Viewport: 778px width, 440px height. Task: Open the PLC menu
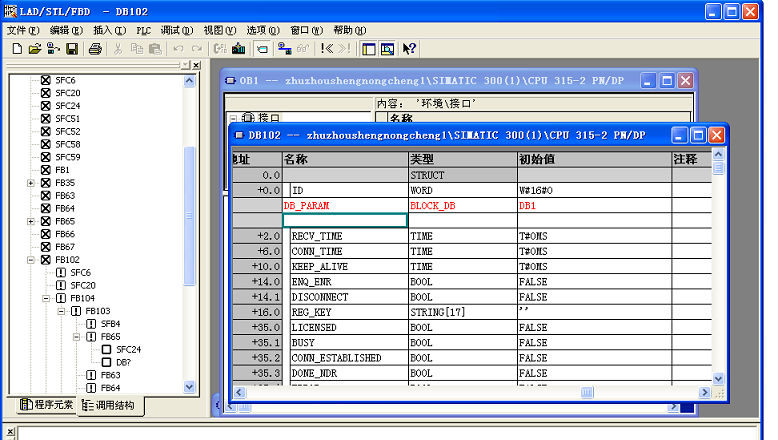pyautogui.click(x=143, y=30)
